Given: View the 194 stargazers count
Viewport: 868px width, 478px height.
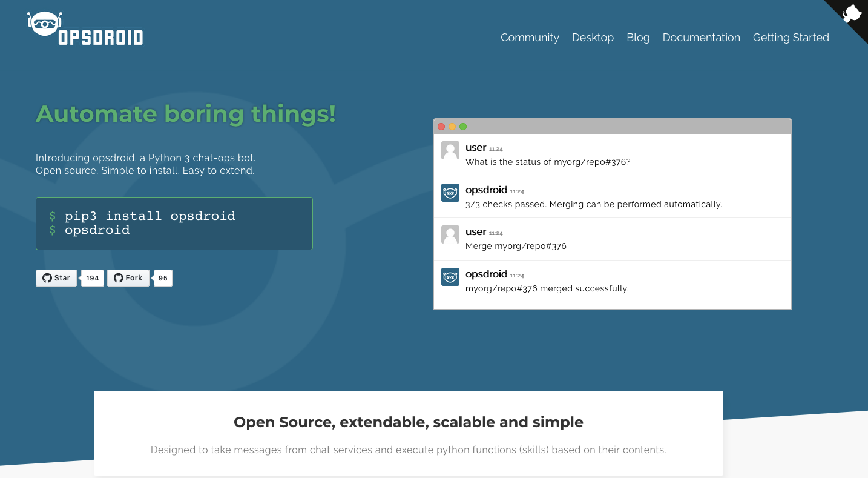Looking at the screenshot, I should (93, 278).
